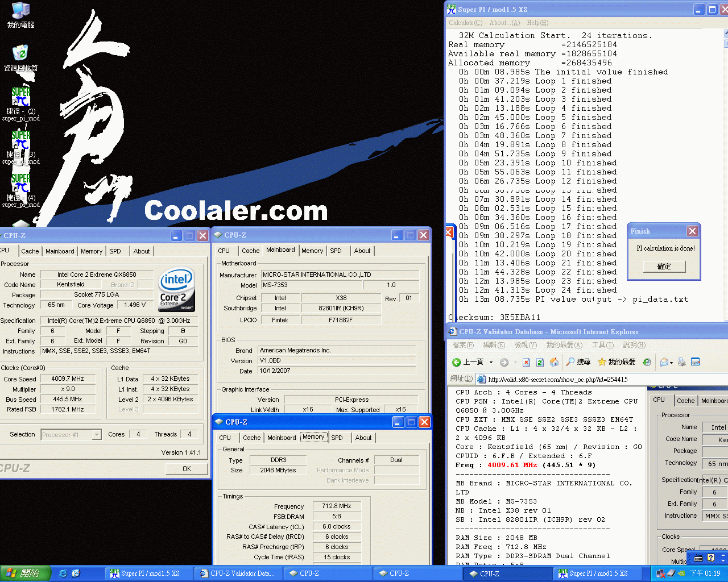Image resolution: width=728 pixels, height=582 pixels.
Task: Open the Forward button history dropdown arrow
Action: pos(515,362)
